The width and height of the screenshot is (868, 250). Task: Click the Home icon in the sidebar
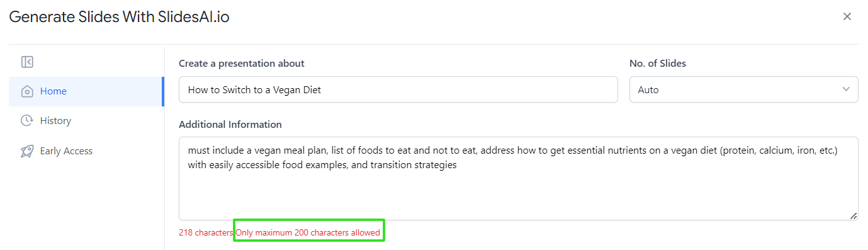(x=27, y=91)
